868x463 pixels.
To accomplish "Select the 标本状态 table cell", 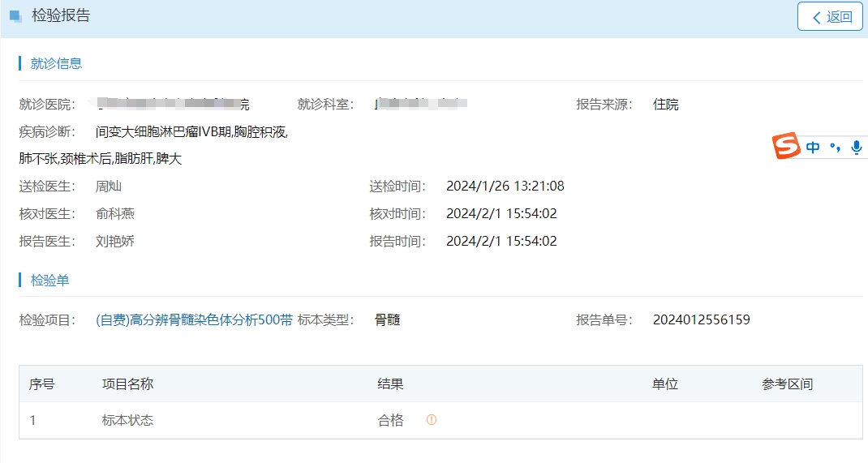I will 127,420.
